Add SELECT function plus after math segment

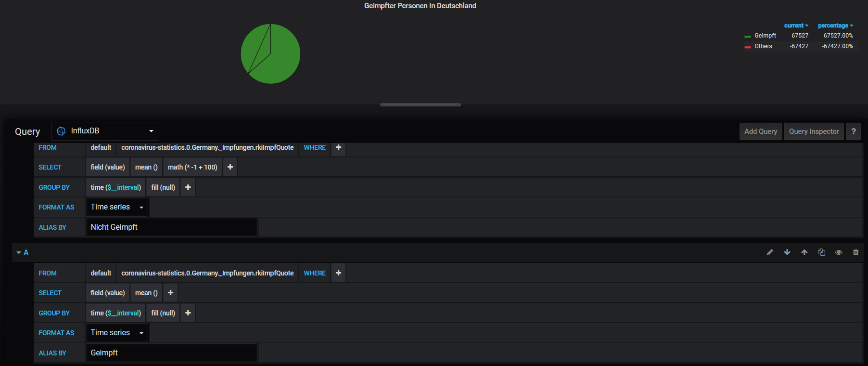230,167
